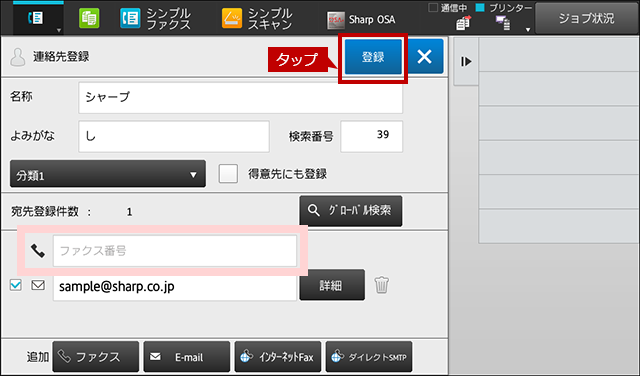Add an Internet Fax destination
Image resolution: width=640 pixels, height=376 pixels.
[278, 357]
